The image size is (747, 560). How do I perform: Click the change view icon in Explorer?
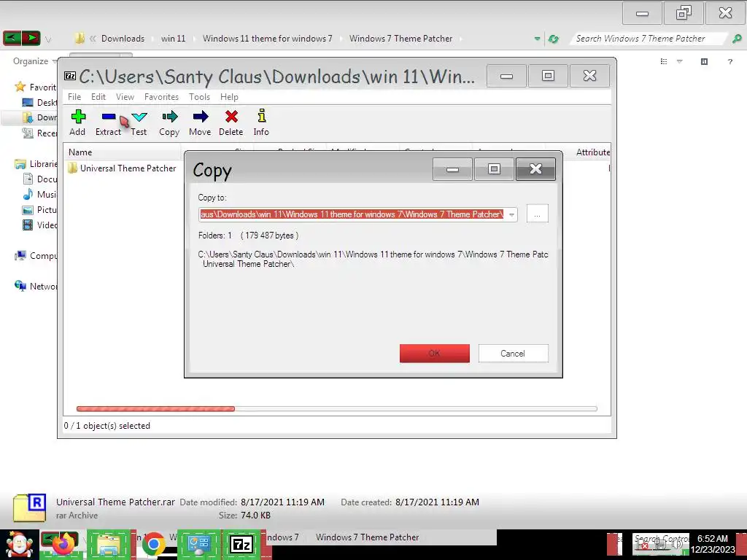[664, 61]
